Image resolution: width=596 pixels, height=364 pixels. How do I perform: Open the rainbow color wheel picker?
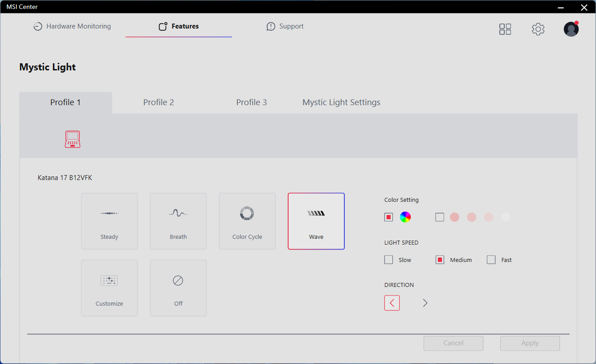[405, 217]
